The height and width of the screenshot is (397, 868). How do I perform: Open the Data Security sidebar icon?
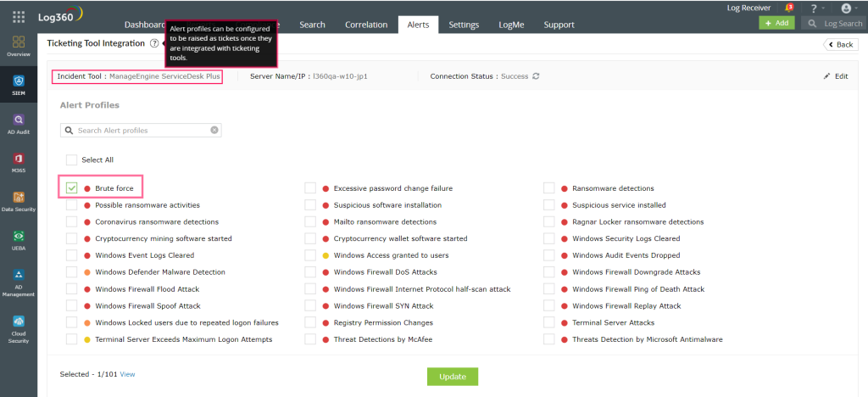18,201
